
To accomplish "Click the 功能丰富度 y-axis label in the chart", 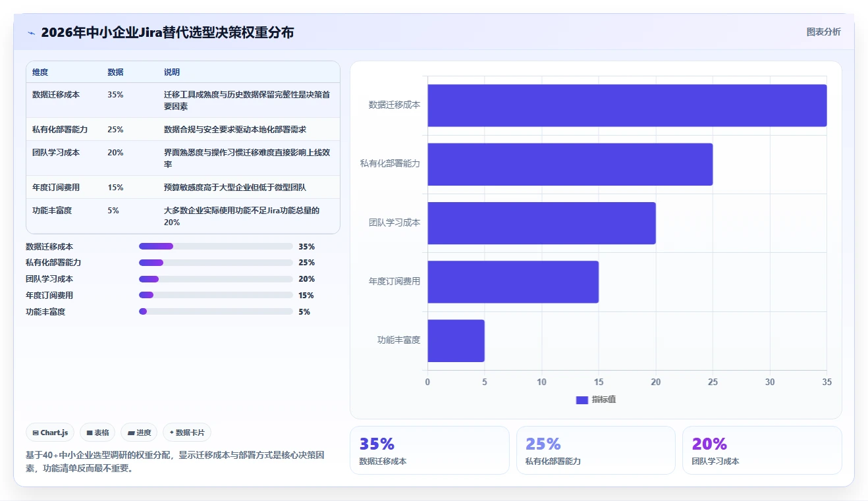I will [x=398, y=340].
